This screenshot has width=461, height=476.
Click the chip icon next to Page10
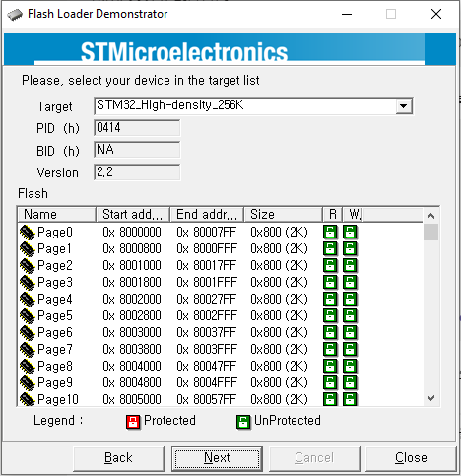click(28, 399)
